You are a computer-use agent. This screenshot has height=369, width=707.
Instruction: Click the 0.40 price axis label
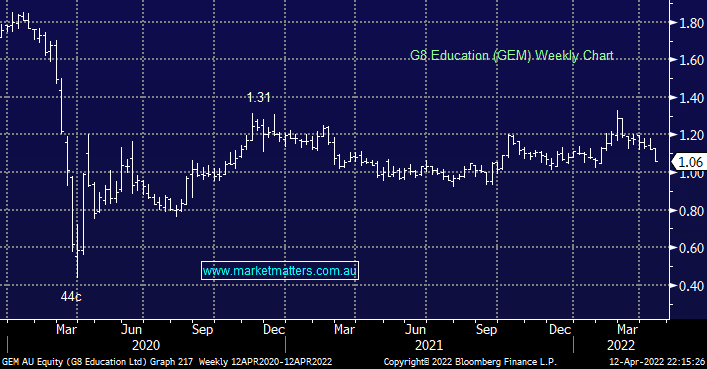click(692, 286)
